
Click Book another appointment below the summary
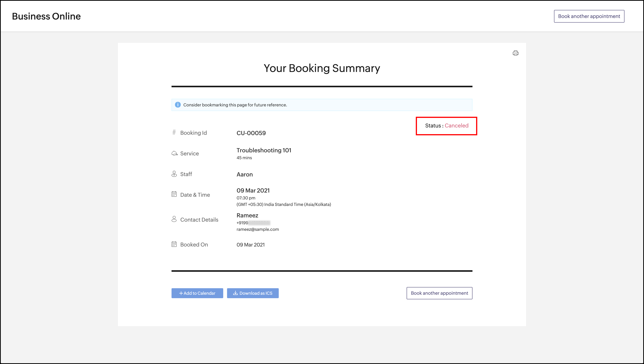click(x=439, y=293)
